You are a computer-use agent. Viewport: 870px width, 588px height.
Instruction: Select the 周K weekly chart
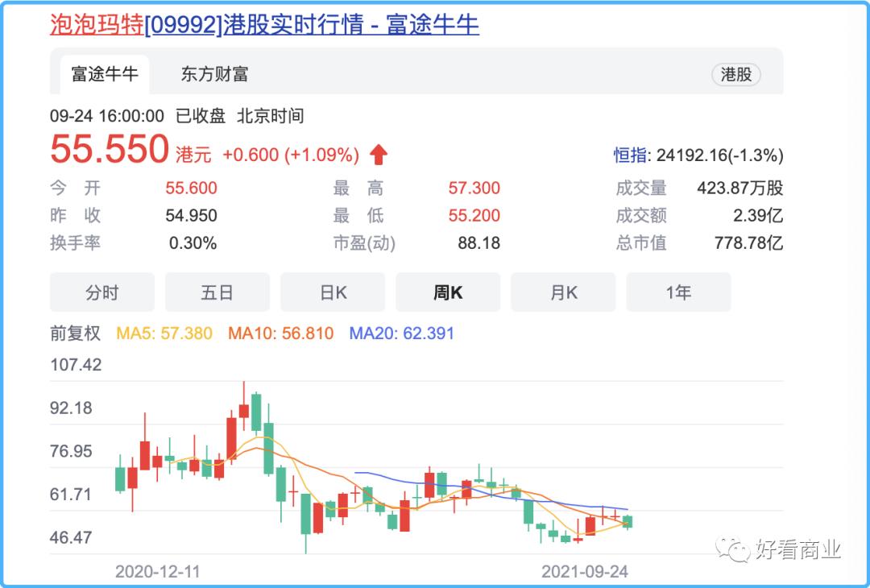(448, 292)
